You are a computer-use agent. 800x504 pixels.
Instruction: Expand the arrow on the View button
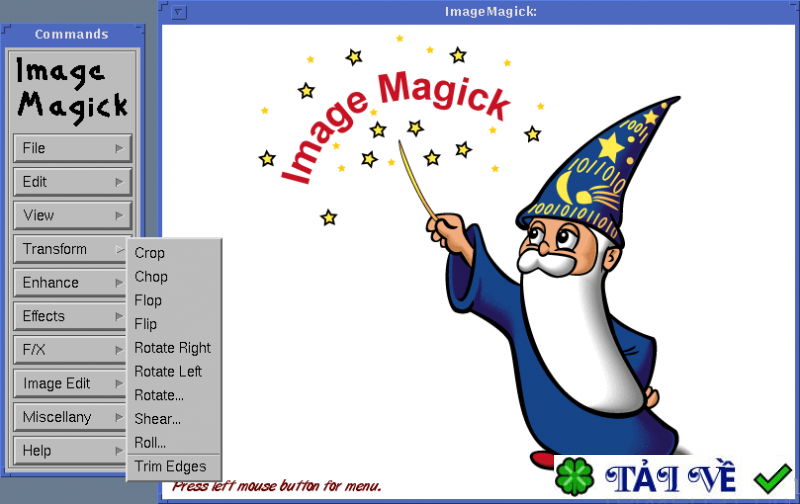tap(119, 216)
